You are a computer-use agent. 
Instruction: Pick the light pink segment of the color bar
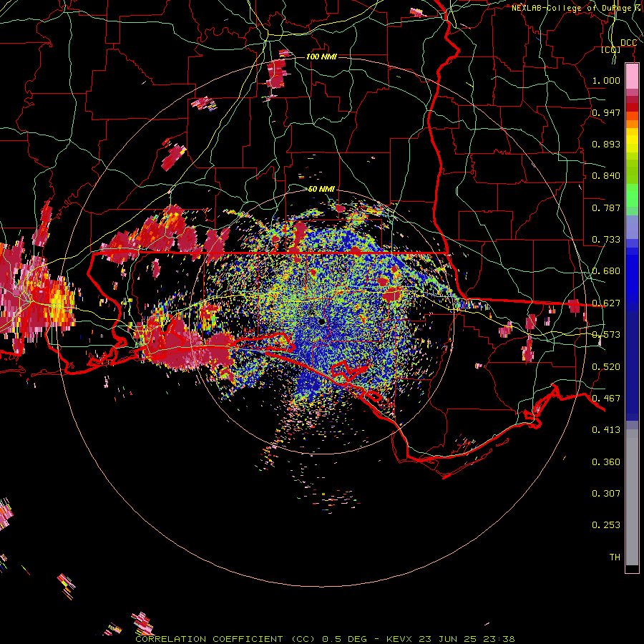point(632,77)
